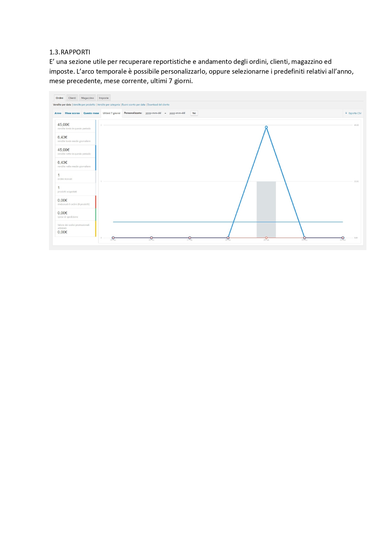Click the peak data point on chart
392x555 pixels.
click(266, 127)
